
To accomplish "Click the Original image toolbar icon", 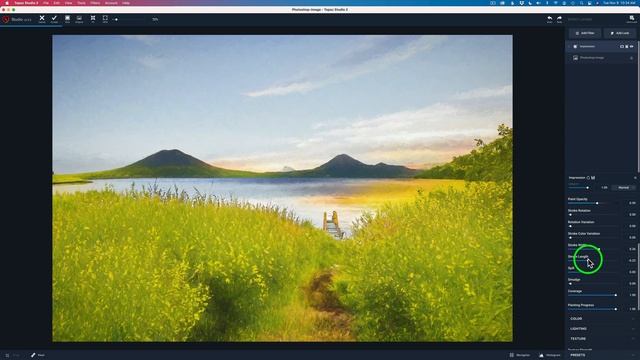I will click(79, 18).
